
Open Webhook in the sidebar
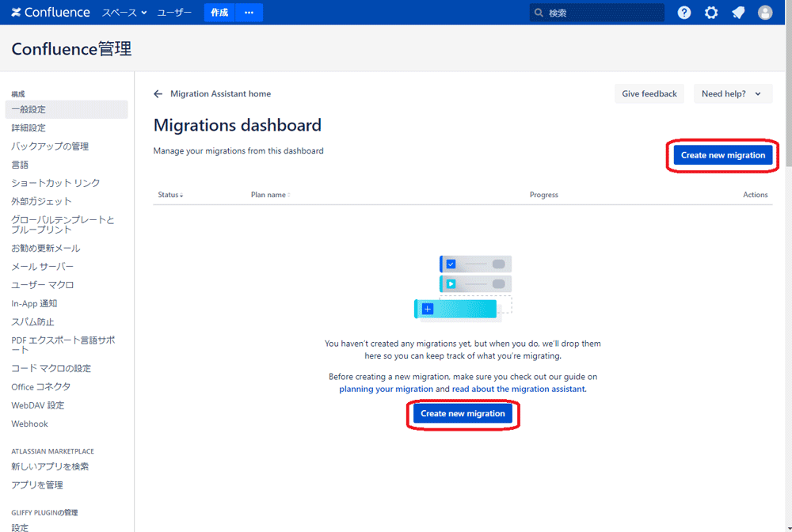30,424
